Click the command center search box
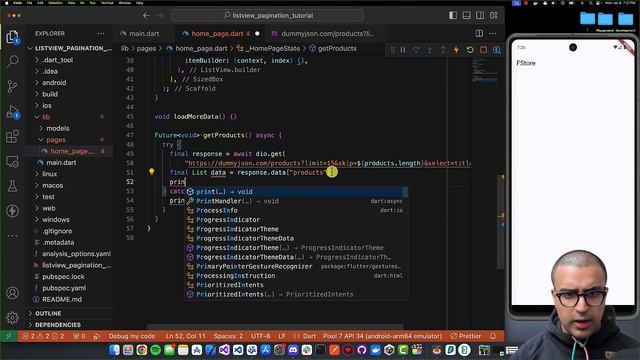 pos(267,16)
